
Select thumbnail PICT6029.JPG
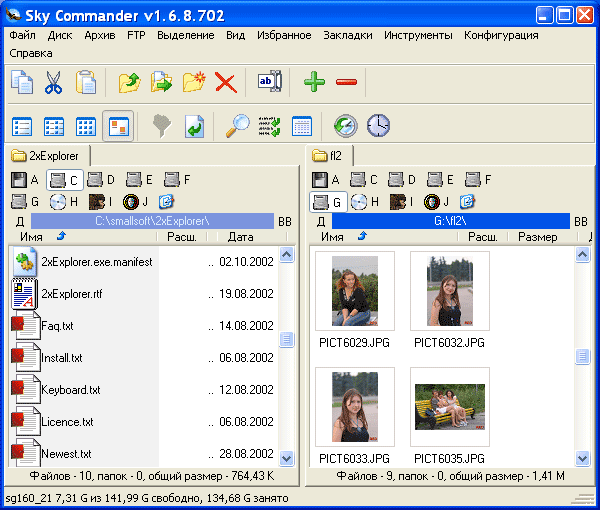(355, 300)
